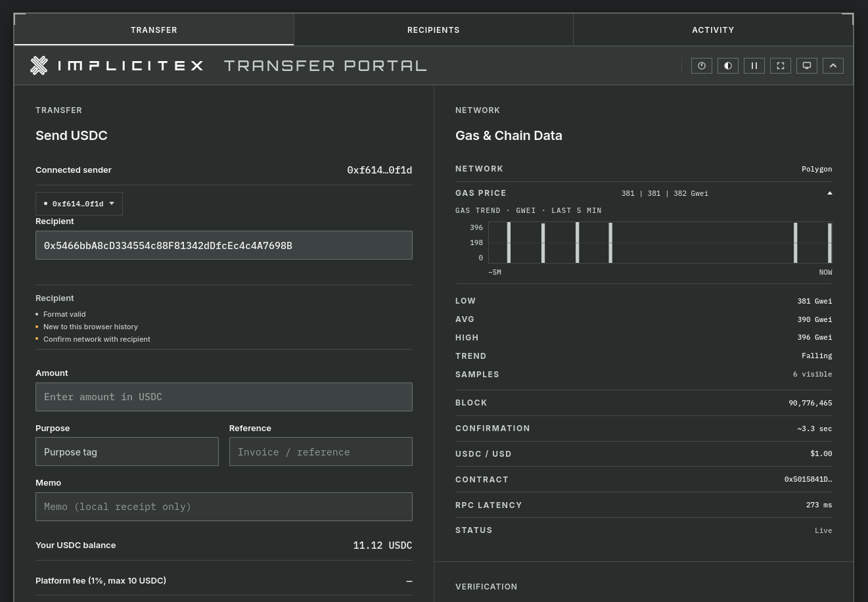Viewport: 868px width, 602px height.
Task: Switch to the Activity tab
Action: [713, 30]
